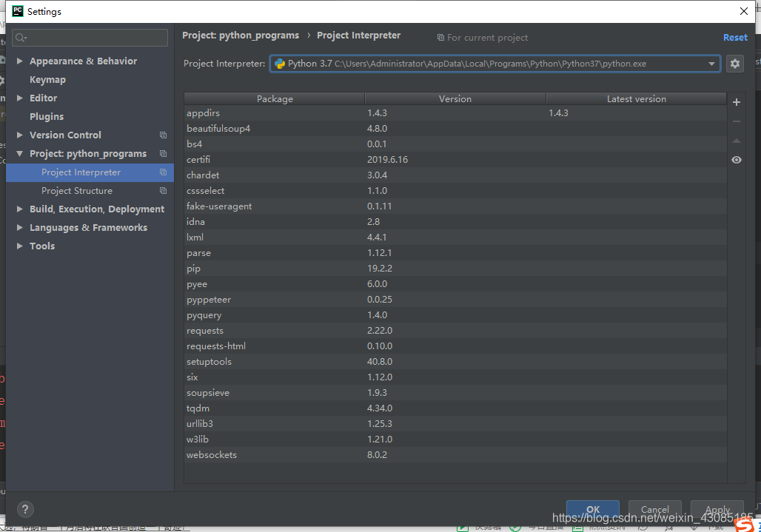The height and width of the screenshot is (532, 761).
Task: Click the project-level icon beside Project Interpreter
Action: (163, 172)
